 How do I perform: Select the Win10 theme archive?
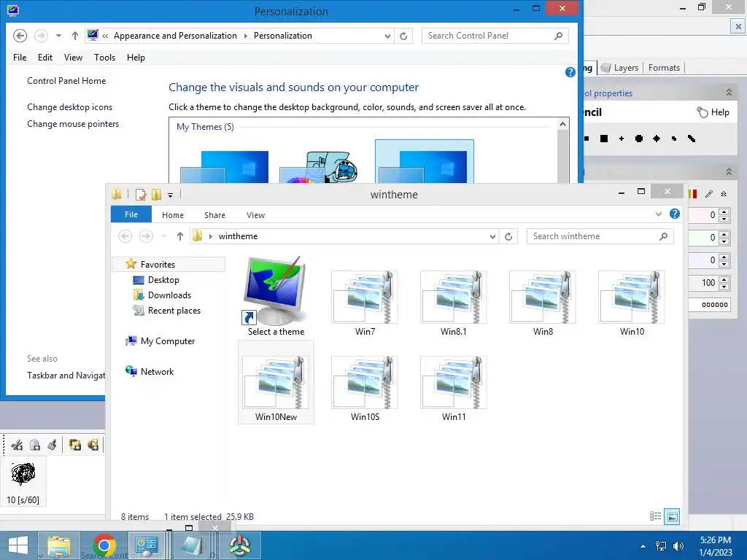(x=632, y=303)
